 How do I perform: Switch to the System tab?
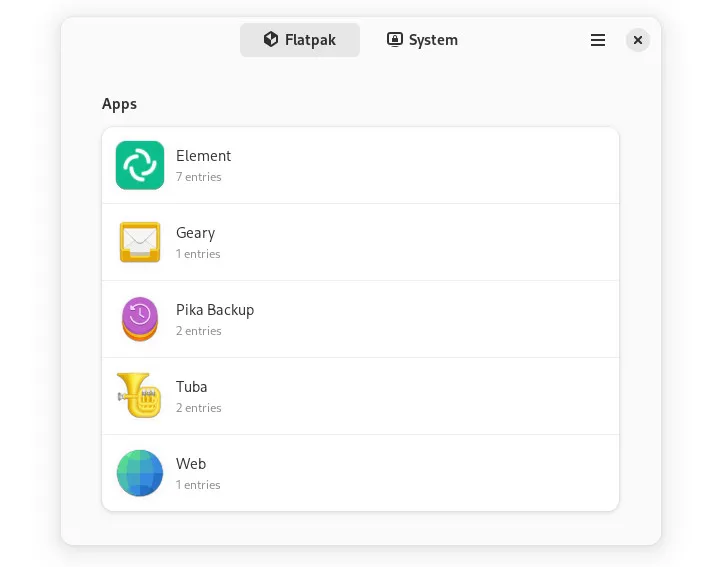422,40
